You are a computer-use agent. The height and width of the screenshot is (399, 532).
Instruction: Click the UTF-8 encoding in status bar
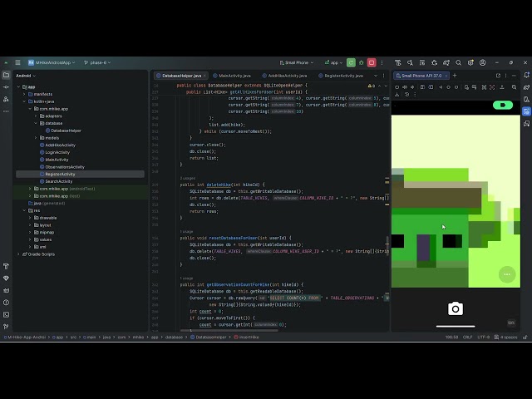click(484, 337)
